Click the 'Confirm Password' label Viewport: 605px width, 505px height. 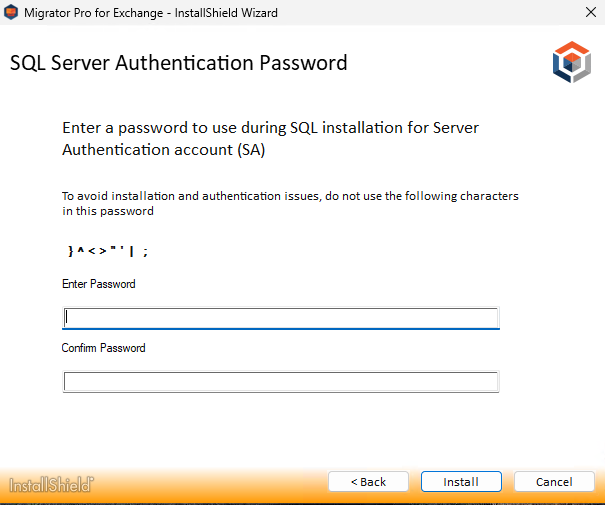(x=104, y=349)
